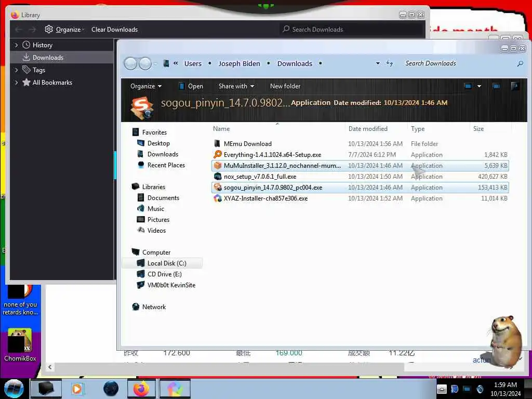Image resolution: width=532 pixels, height=399 pixels.
Task: Open the view options dropdown arrow
Action: tap(479, 86)
